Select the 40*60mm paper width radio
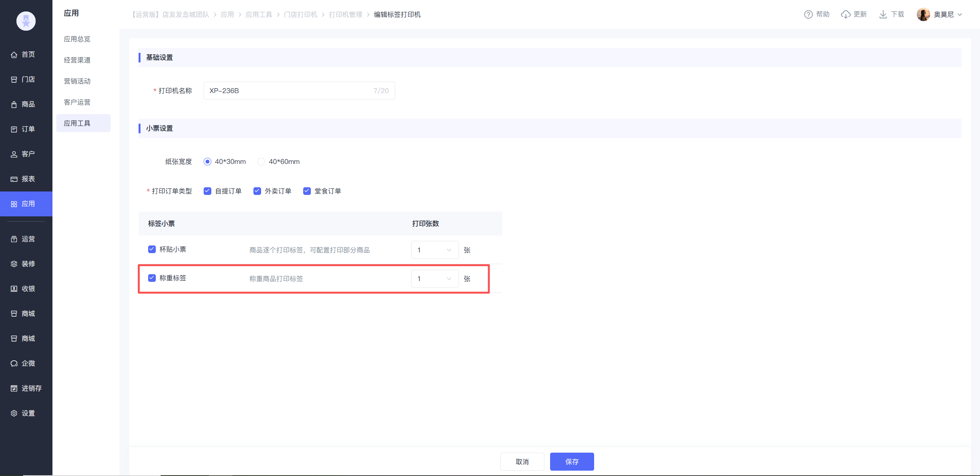This screenshot has height=476, width=980. click(x=261, y=162)
